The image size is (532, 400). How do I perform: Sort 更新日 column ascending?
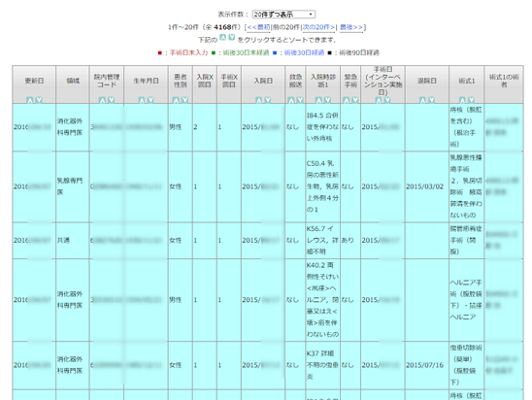coord(30,100)
